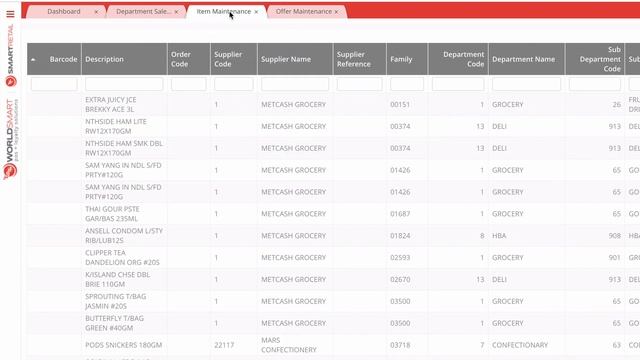The image size is (640, 360).
Task: Click family code 02593 cell
Action: (400, 258)
